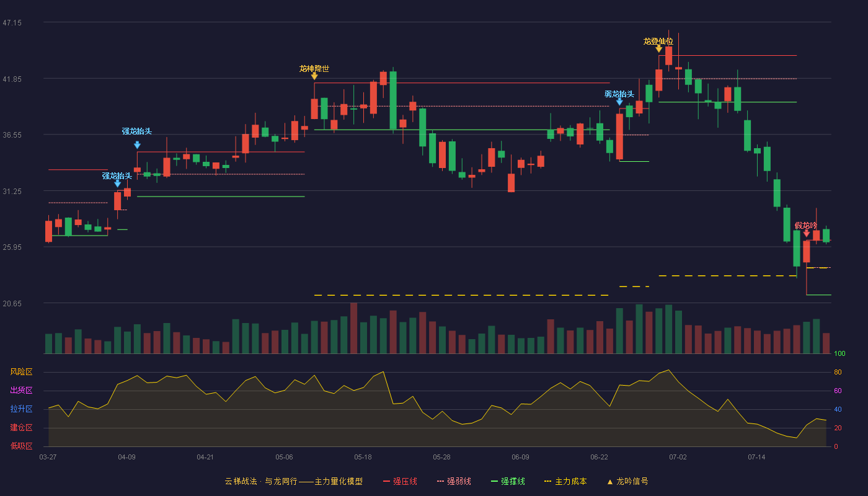Click the 04-21 date label

(205, 457)
